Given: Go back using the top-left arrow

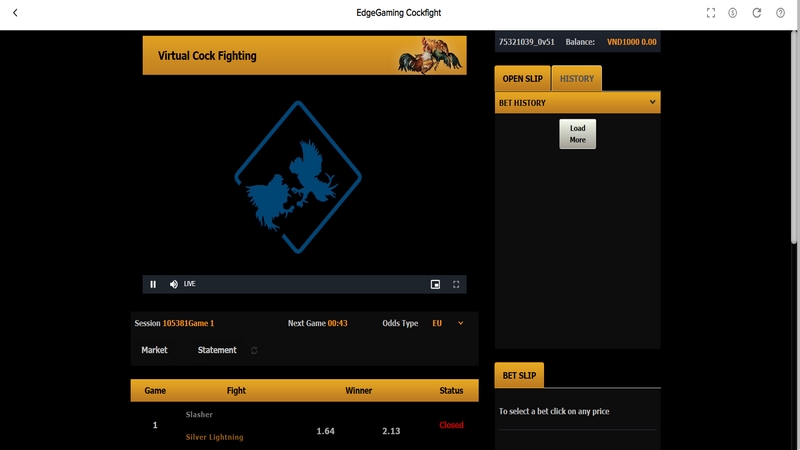Looking at the screenshot, I should coord(15,13).
